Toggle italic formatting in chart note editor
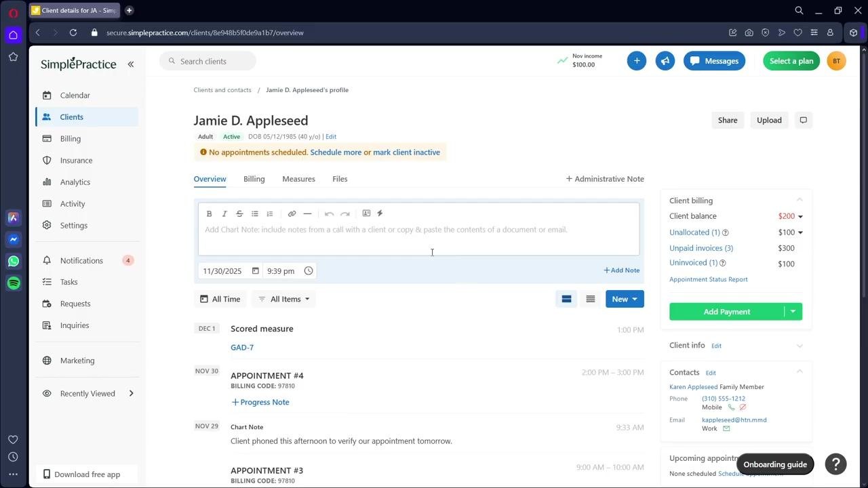 pos(224,213)
